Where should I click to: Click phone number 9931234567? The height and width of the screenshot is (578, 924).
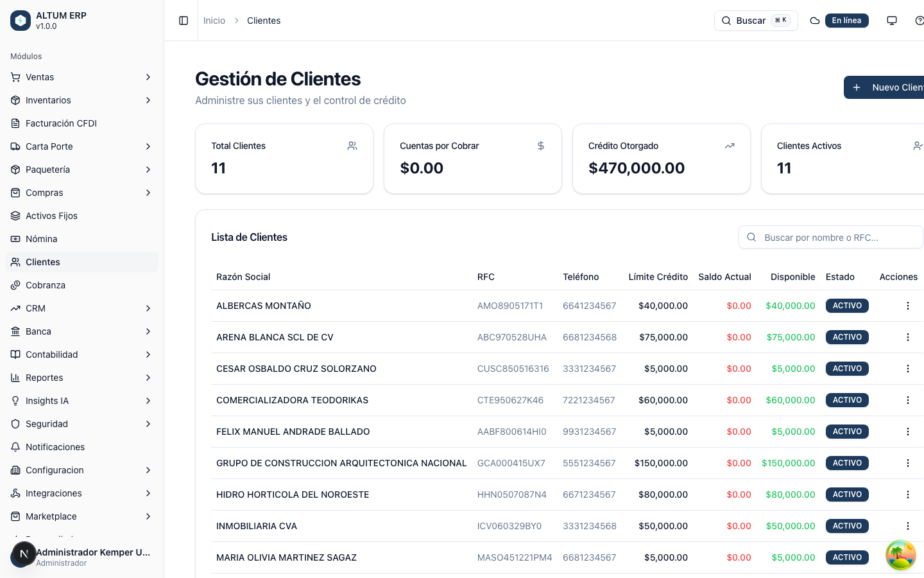589,432
